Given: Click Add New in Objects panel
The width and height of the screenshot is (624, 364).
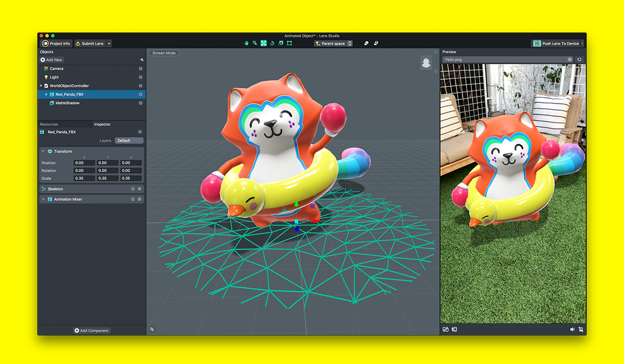Looking at the screenshot, I should pyautogui.click(x=51, y=60).
